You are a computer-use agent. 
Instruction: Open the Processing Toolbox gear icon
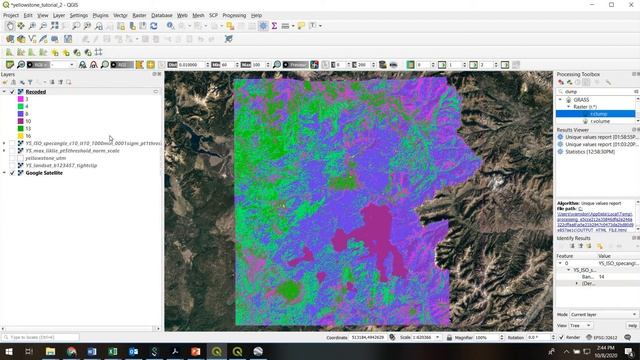point(263,26)
